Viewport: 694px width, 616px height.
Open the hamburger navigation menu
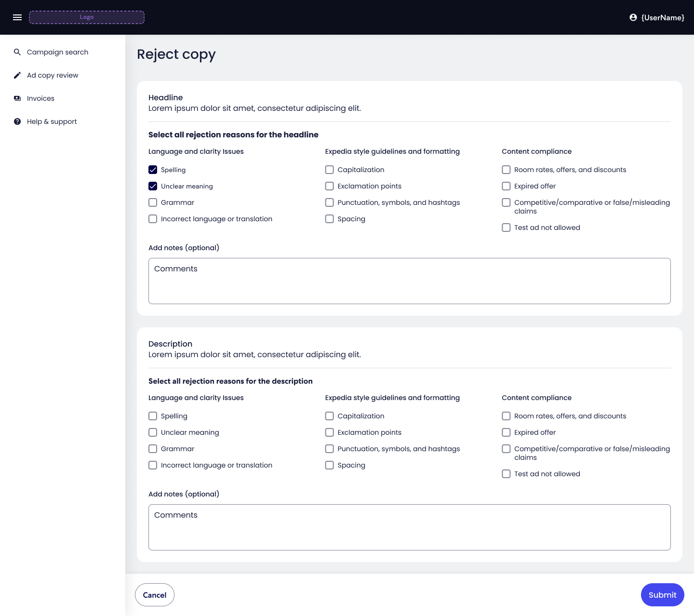click(x=17, y=17)
